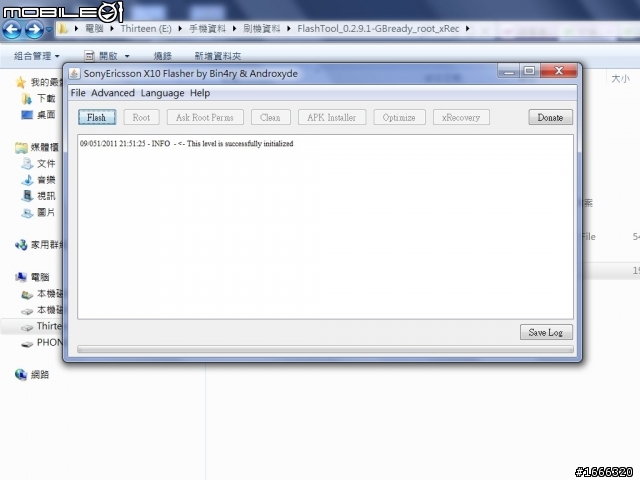
Task: Click the Ask Root Perms button
Action: point(205,118)
